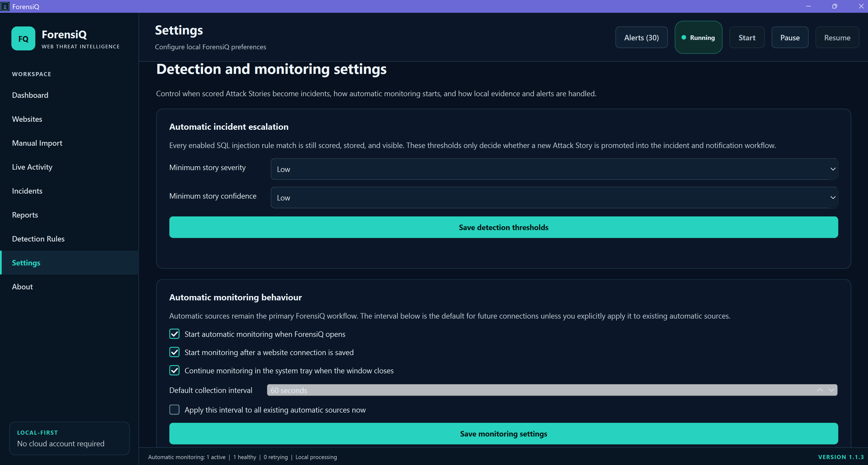
Task: Click the LOCAL-FIRST label
Action: click(37, 433)
